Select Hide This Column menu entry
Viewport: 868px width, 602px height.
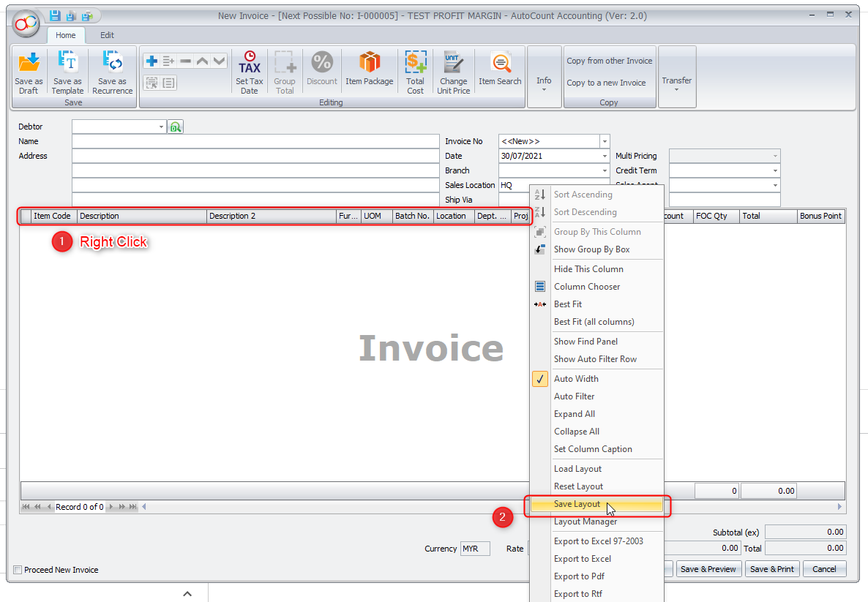tap(596, 269)
